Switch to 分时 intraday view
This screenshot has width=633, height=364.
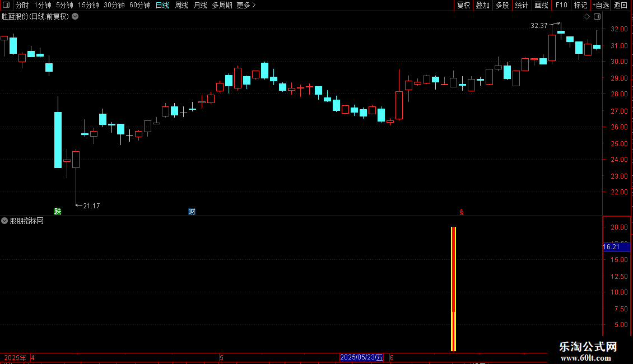[22, 5]
